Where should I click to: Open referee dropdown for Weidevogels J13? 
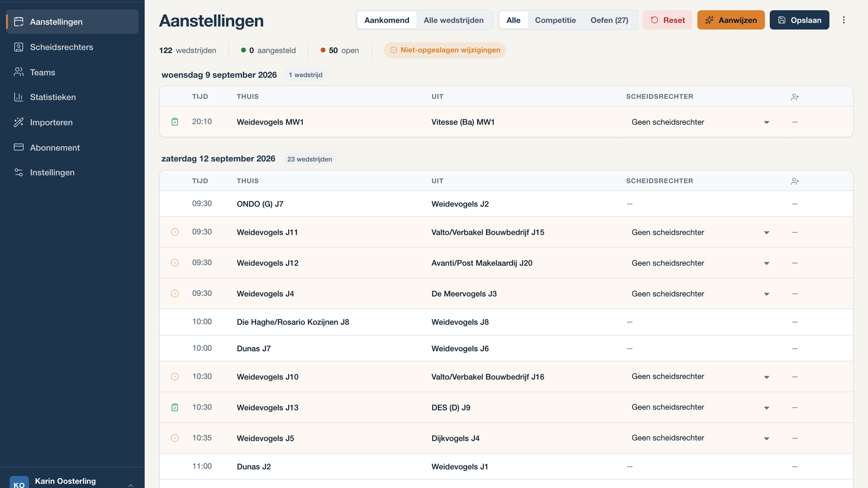pos(700,407)
